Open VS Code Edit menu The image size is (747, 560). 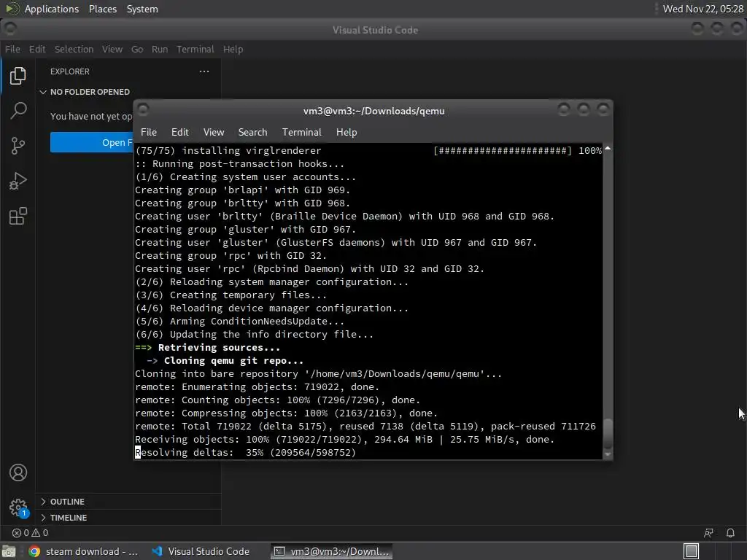36,49
